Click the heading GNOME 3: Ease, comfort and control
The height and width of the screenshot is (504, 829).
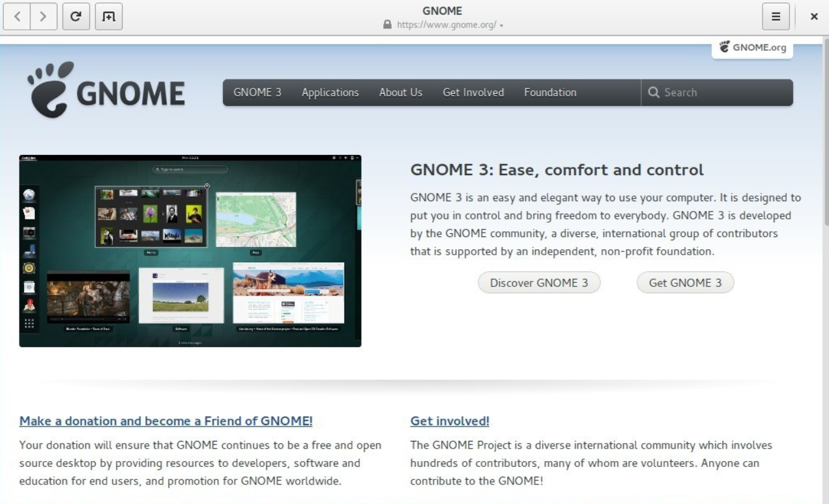click(557, 170)
